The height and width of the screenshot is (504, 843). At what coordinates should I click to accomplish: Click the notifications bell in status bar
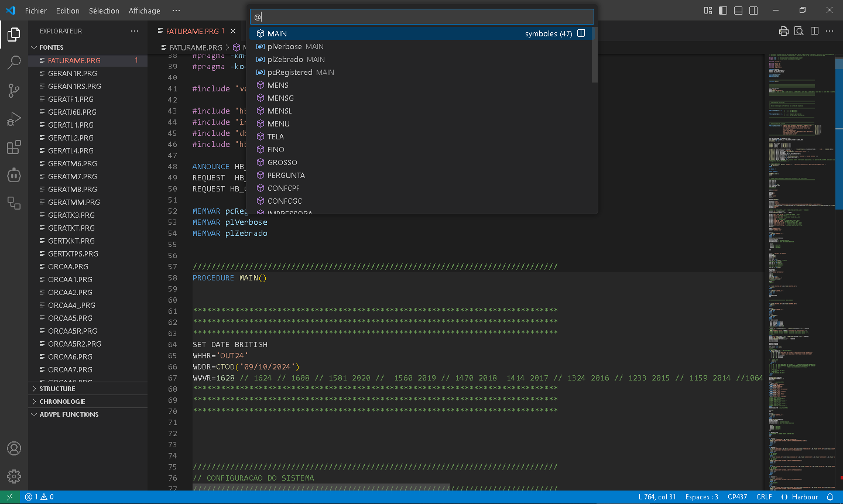click(x=830, y=497)
